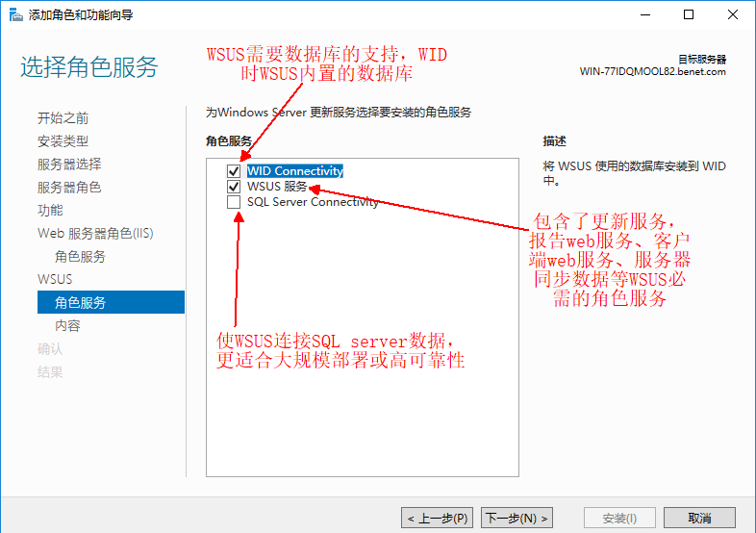Click the grayed 结果 step
The width and height of the screenshot is (756, 533).
click(50, 372)
